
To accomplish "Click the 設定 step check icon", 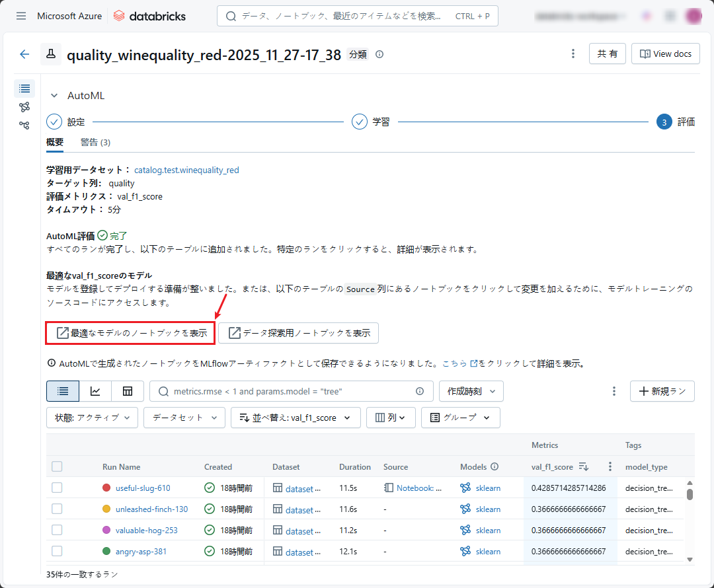I will (54, 122).
